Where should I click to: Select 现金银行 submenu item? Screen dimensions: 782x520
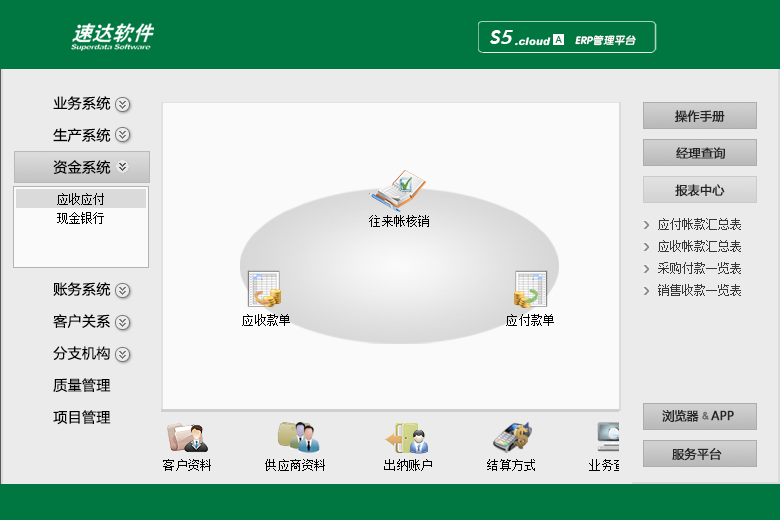pos(81,218)
